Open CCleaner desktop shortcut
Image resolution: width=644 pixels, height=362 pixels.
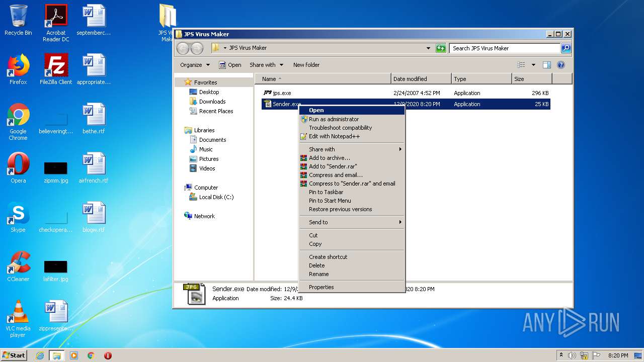click(x=18, y=266)
